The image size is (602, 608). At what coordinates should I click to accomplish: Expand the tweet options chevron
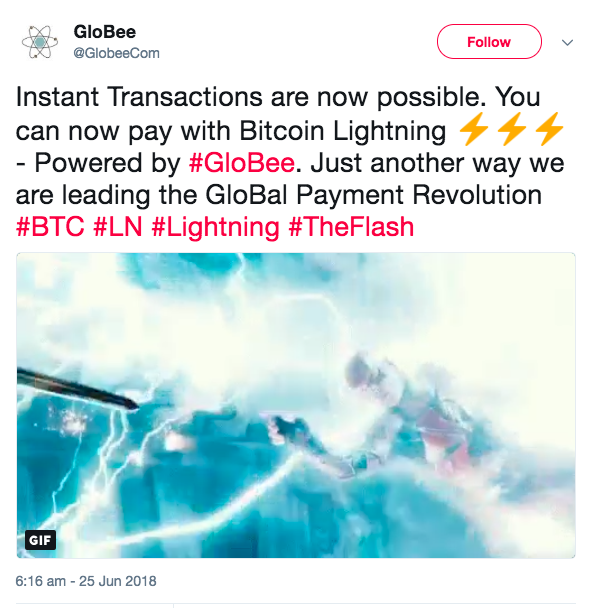click(x=567, y=42)
